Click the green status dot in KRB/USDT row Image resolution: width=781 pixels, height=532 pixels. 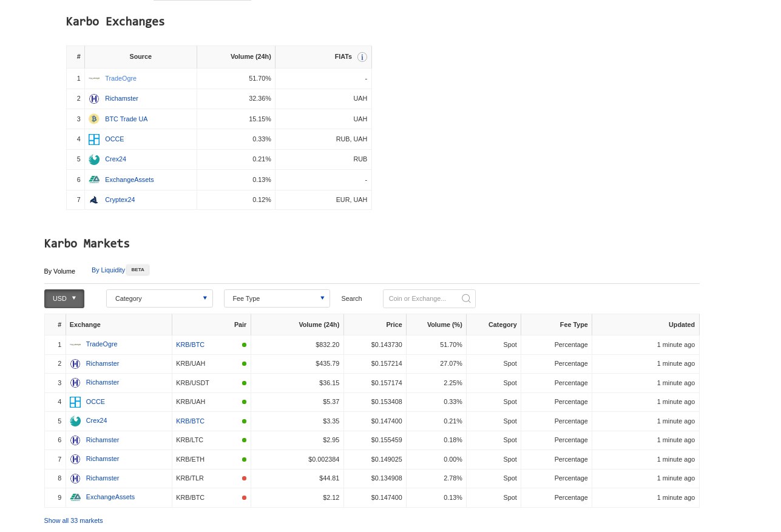pyautogui.click(x=244, y=383)
